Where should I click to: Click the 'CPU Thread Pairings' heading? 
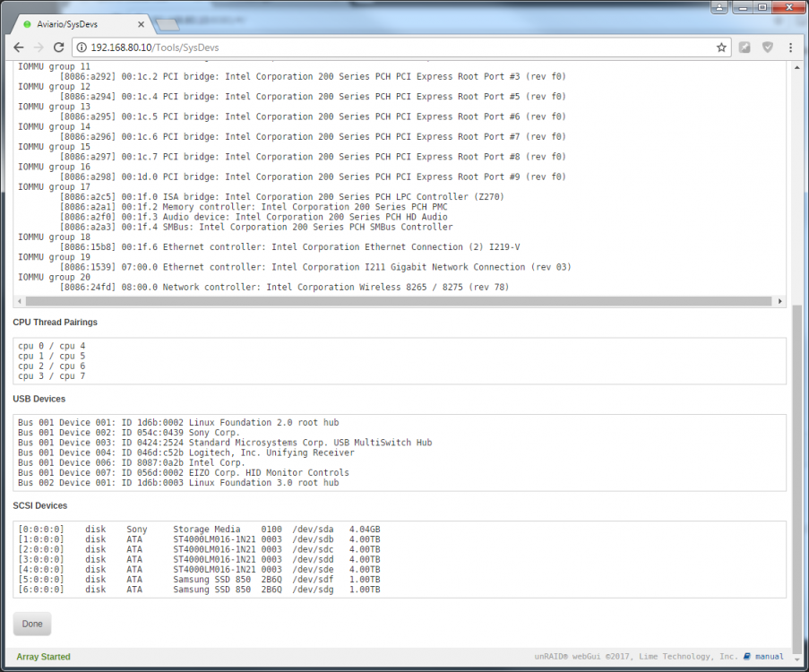click(56, 322)
